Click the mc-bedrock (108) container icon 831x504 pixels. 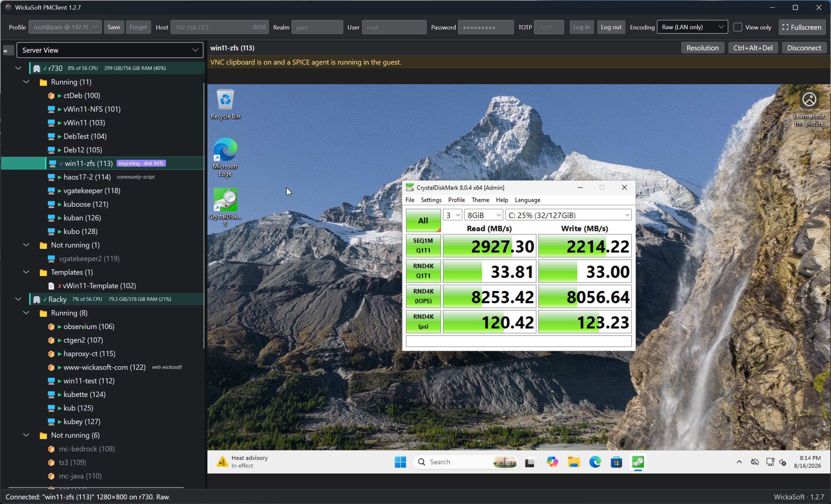click(51, 449)
